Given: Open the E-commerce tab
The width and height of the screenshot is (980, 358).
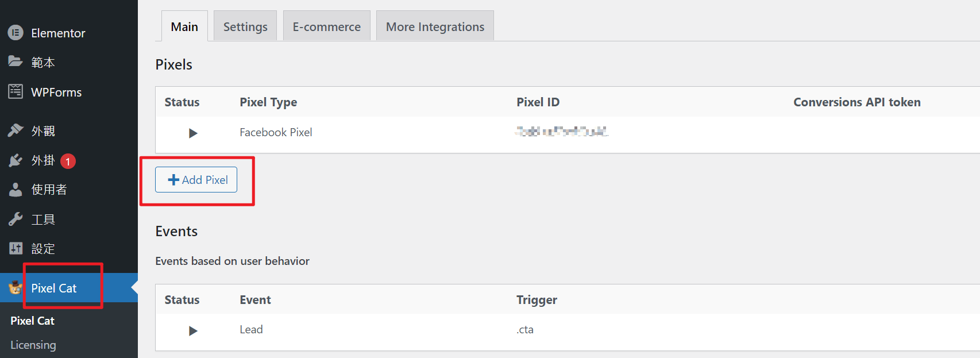Looking at the screenshot, I should 327,26.
